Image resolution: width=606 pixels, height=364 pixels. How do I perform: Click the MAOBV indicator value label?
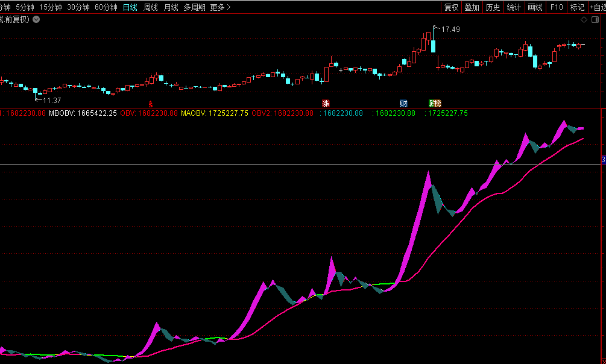pos(215,113)
